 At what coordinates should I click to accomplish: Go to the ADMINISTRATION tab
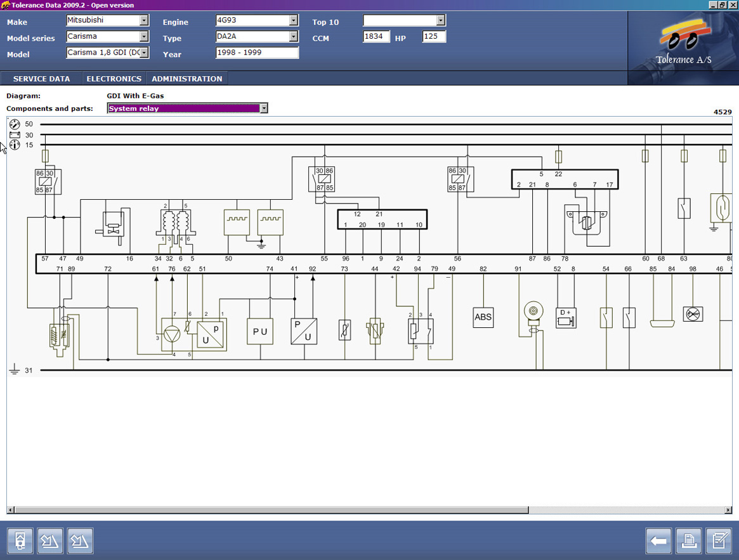(x=186, y=79)
